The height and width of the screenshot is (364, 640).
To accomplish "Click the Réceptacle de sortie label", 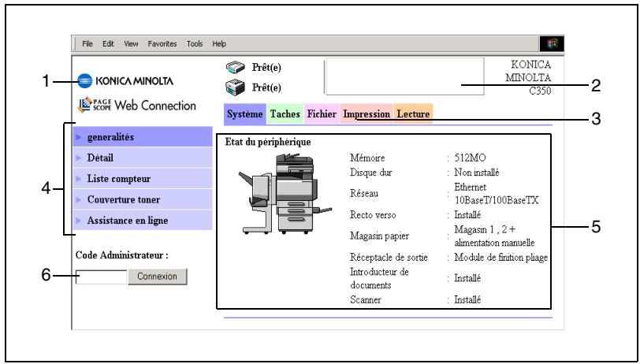I will tap(389, 258).
